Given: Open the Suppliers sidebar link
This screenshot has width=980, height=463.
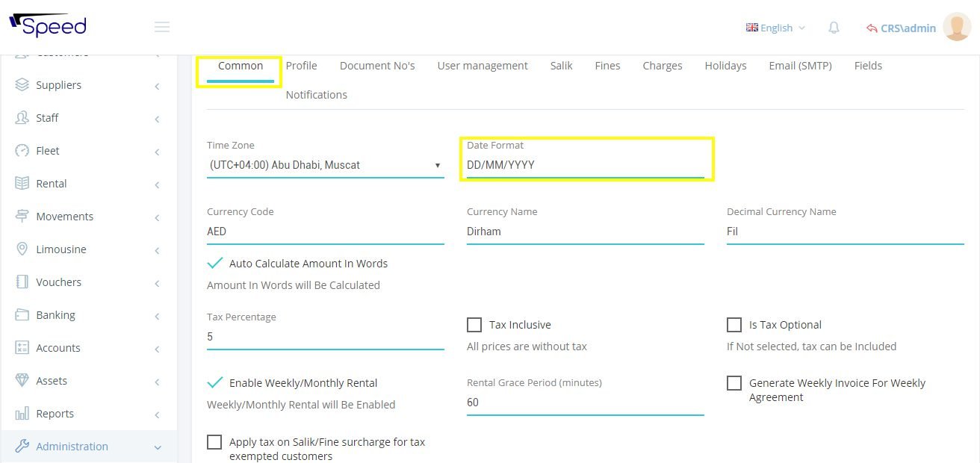Looking at the screenshot, I should pos(59,85).
